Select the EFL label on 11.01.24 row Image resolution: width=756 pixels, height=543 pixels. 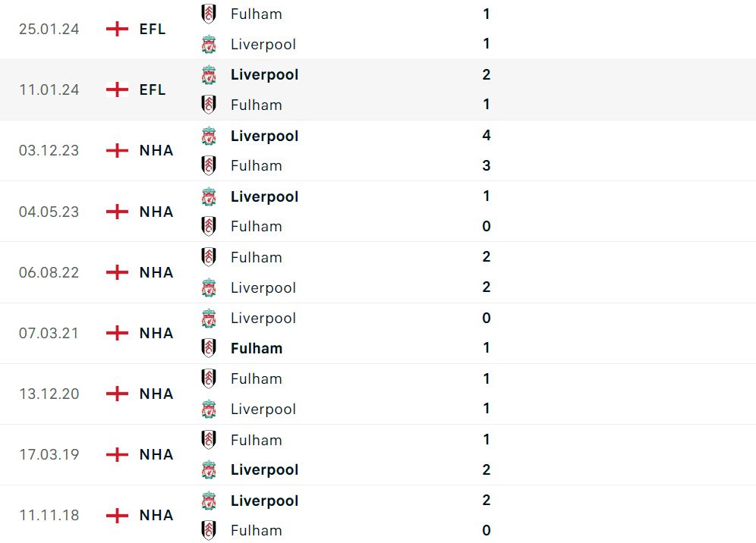click(x=153, y=89)
